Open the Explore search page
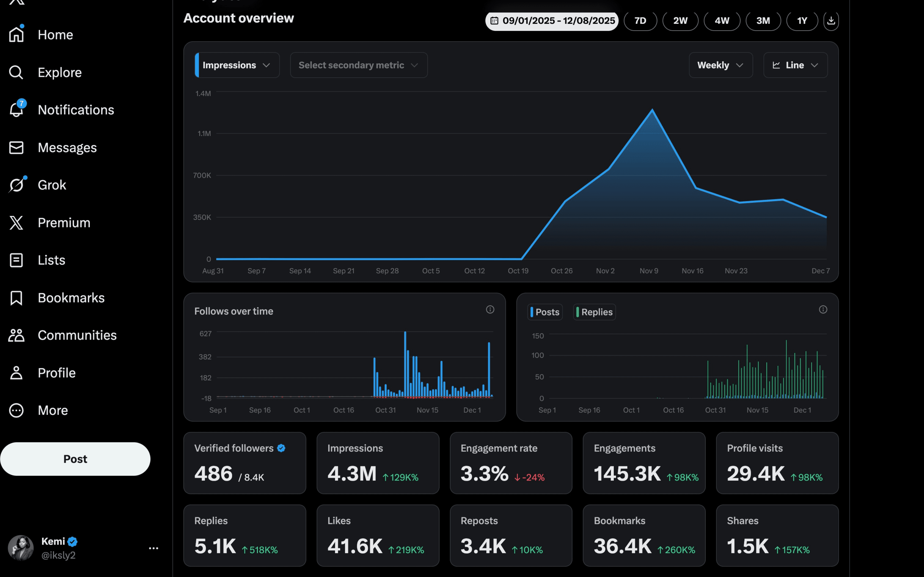This screenshot has width=924, height=577. coord(60,72)
